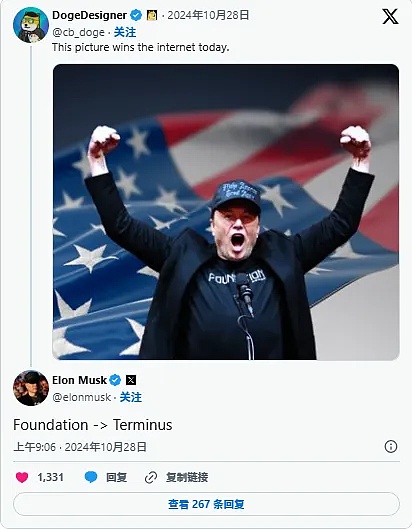Viewport: 412px width, 529px height.
Task: Open the X logo in top corner
Action: (x=390, y=16)
